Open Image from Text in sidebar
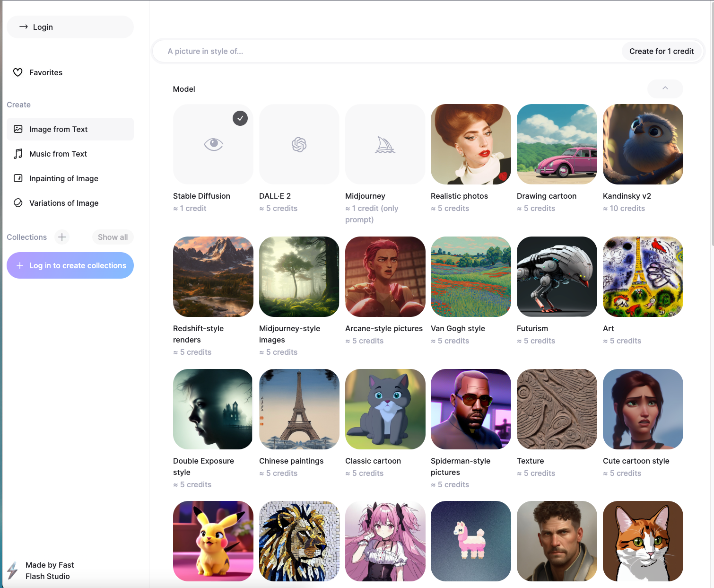Screen dimensions: 714x588 pyautogui.click(x=70, y=129)
